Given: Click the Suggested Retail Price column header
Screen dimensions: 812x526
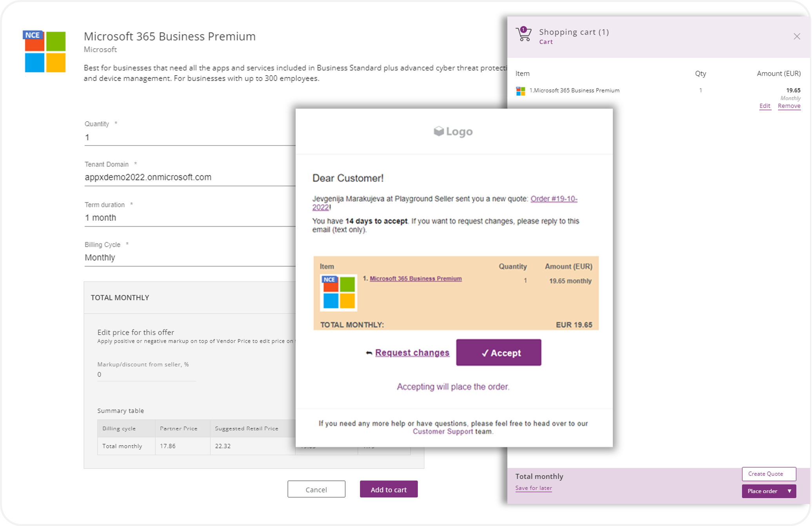Looking at the screenshot, I should click(247, 428).
